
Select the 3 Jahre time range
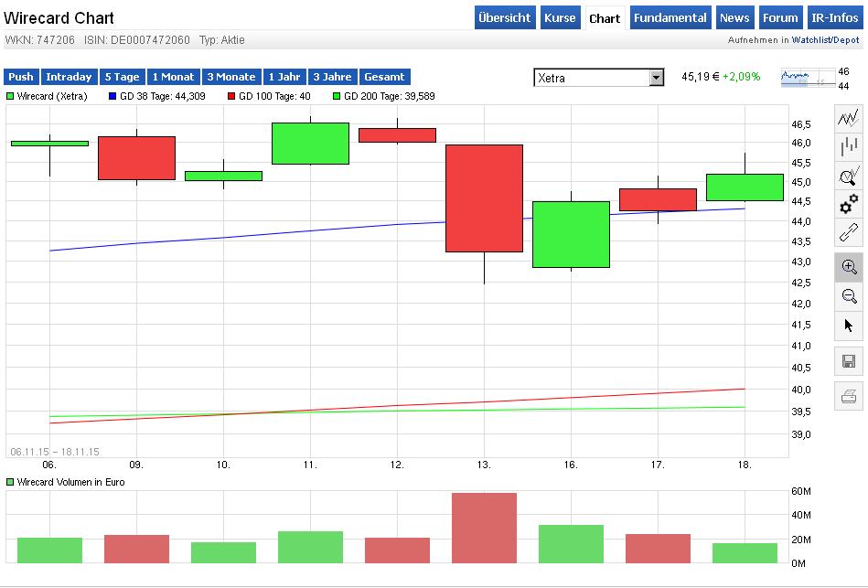[332, 77]
